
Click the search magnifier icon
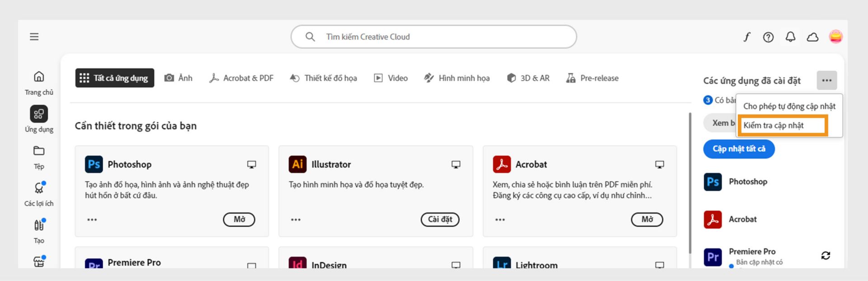click(310, 37)
